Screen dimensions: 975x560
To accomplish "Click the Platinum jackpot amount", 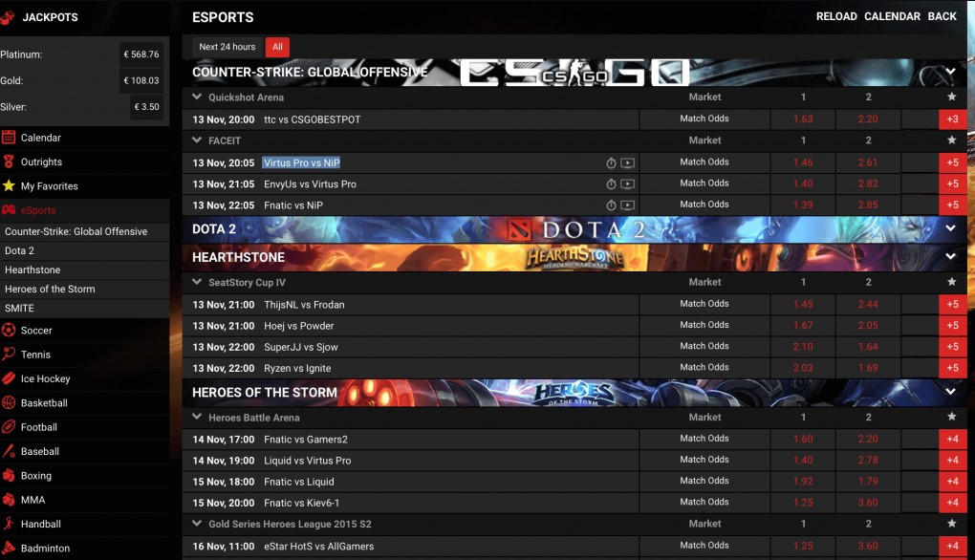I will click(141, 54).
